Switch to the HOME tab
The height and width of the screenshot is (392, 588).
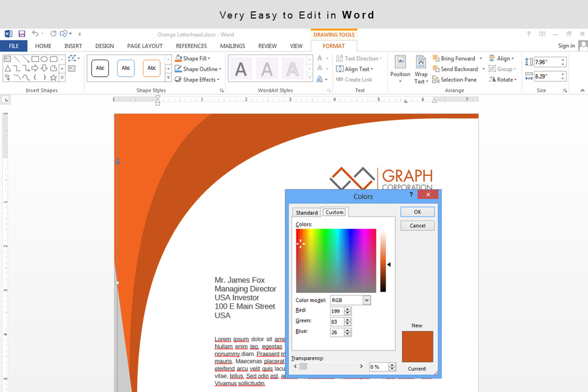(x=43, y=46)
